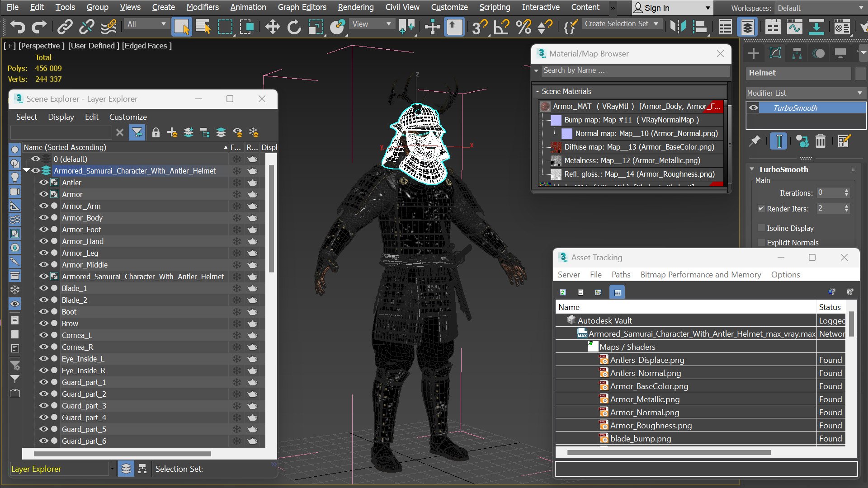Image resolution: width=868 pixels, height=488 pixels.
Task: Click Display Lights filter in Scene Explorer sidebar
Action: pyautogui.click(x=15, y=178)
